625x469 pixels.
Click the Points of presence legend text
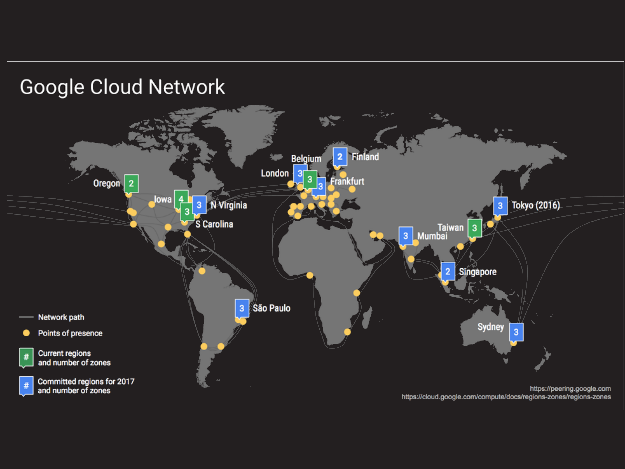pos(70,333)
